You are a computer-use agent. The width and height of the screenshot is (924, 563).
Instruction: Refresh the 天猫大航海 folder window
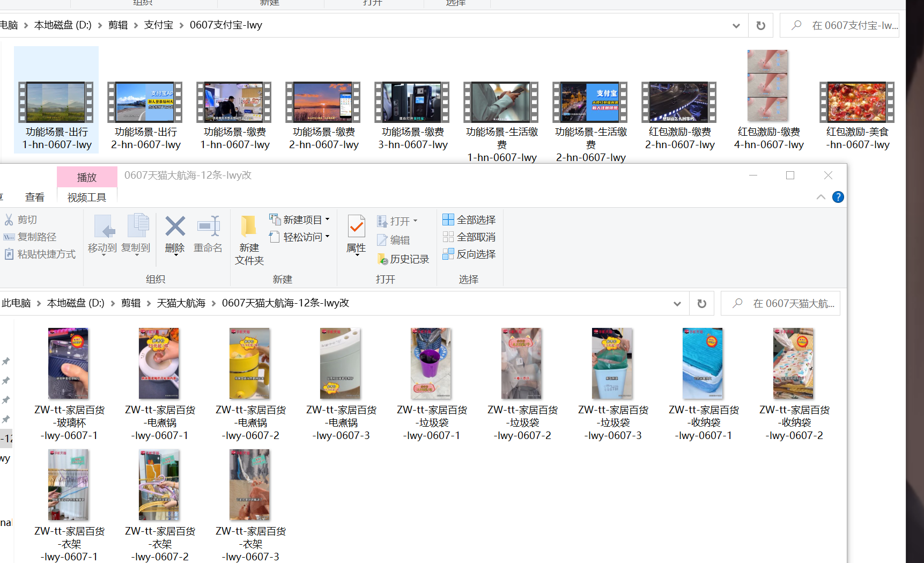tap(701, 304)
